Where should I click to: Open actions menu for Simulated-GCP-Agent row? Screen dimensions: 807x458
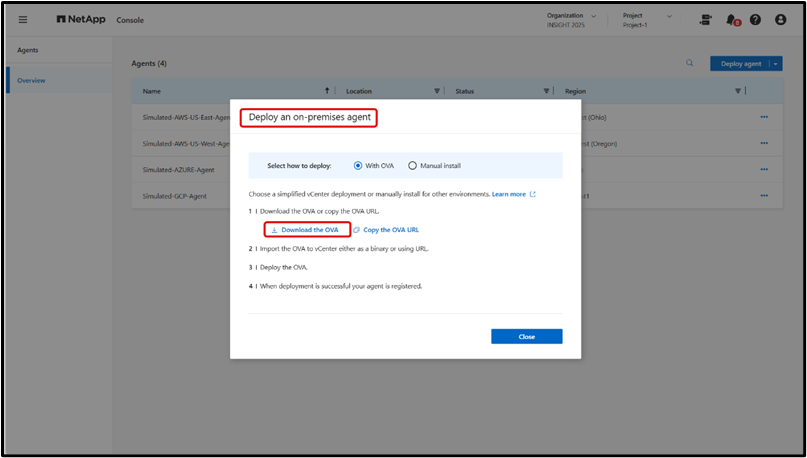pyautogui.click(x=764, y=196)
